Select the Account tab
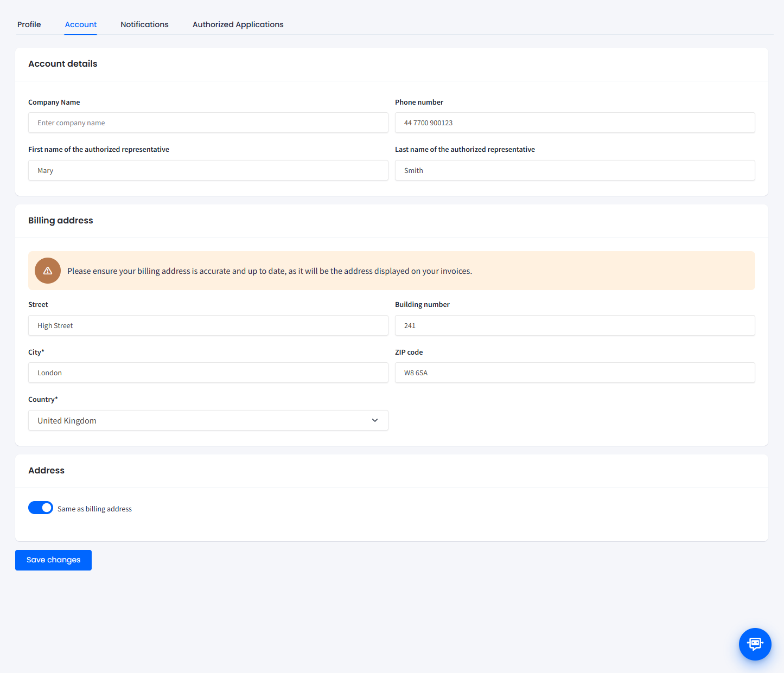Viewport: 784px width, 673px height. pos(81,24)
